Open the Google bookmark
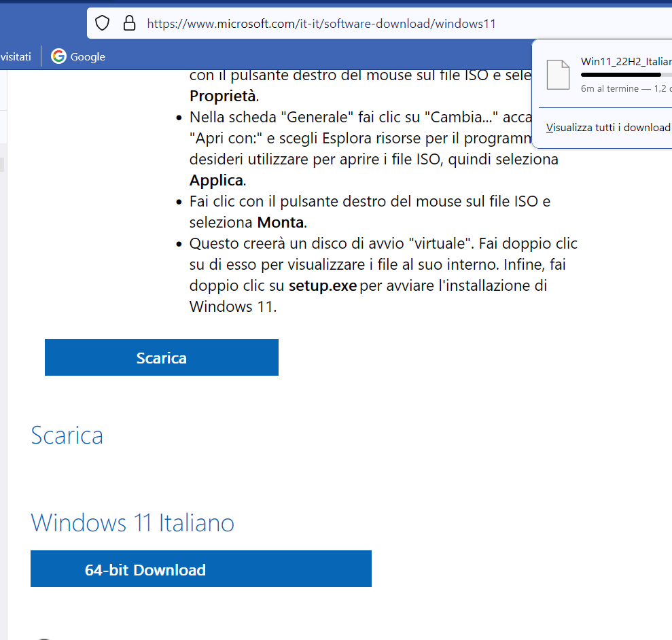Viewport: 672px width, 640px height. 78,56
